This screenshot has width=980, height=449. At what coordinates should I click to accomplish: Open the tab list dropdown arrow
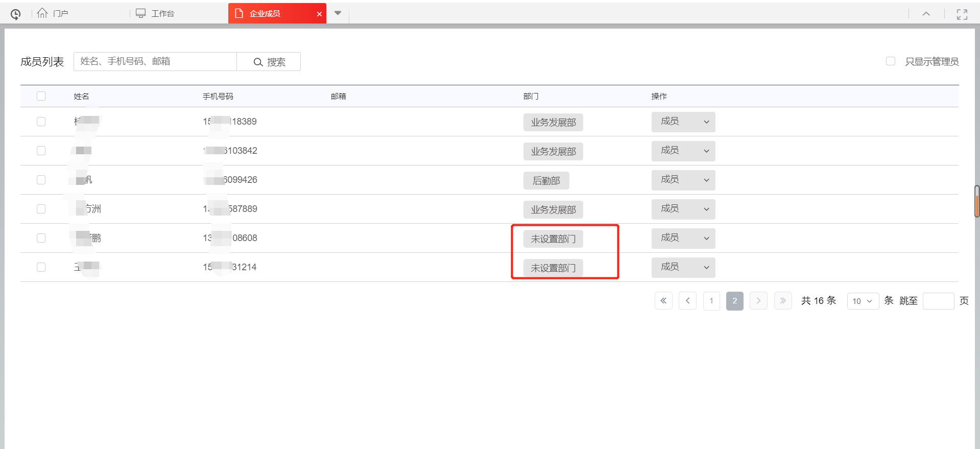[x=338, y=13]
